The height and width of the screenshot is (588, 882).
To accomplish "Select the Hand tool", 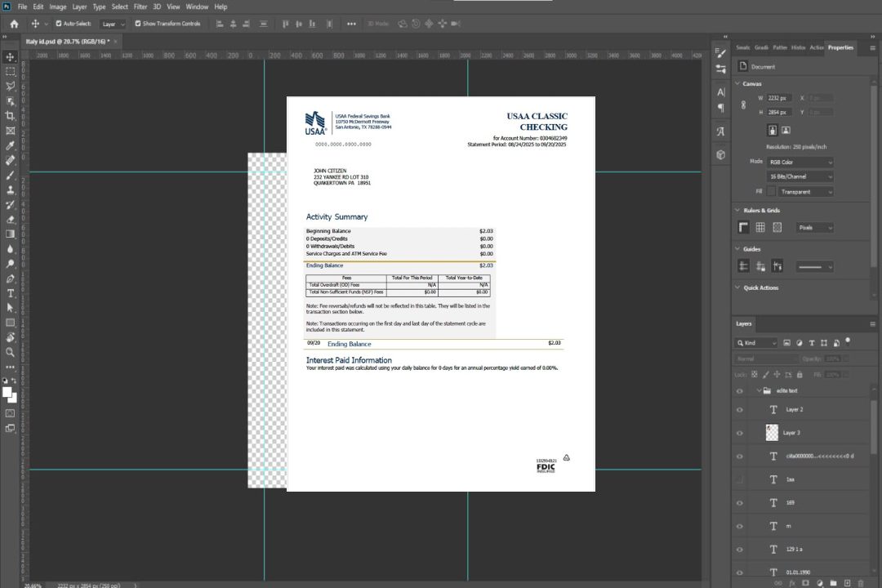I will 10,337.
